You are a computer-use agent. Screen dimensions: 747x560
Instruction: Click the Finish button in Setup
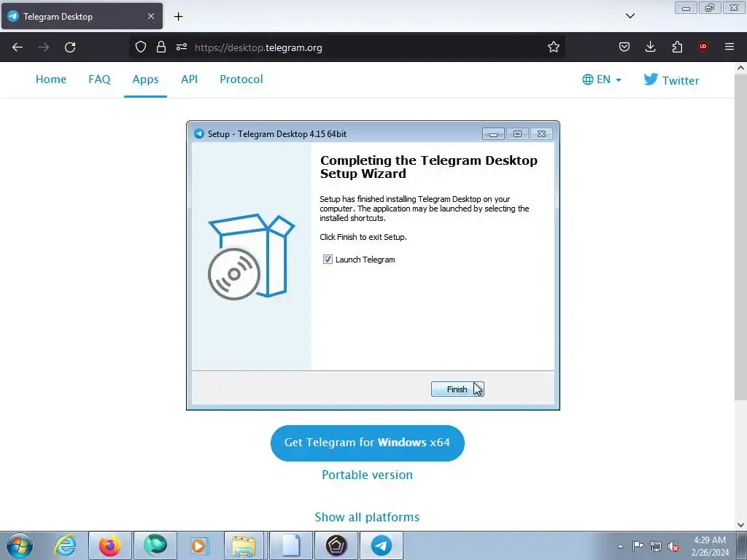click(x=457, y=389)
